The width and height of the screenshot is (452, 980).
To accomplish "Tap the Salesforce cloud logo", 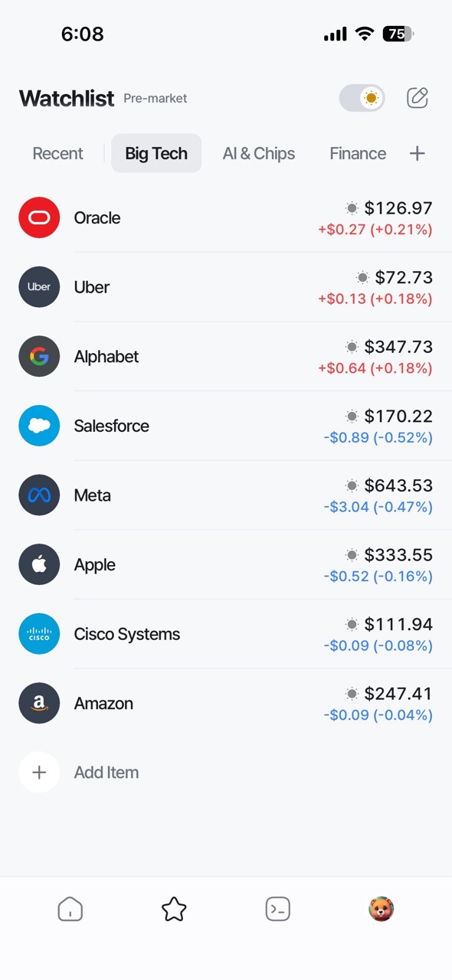I will 39,426.
